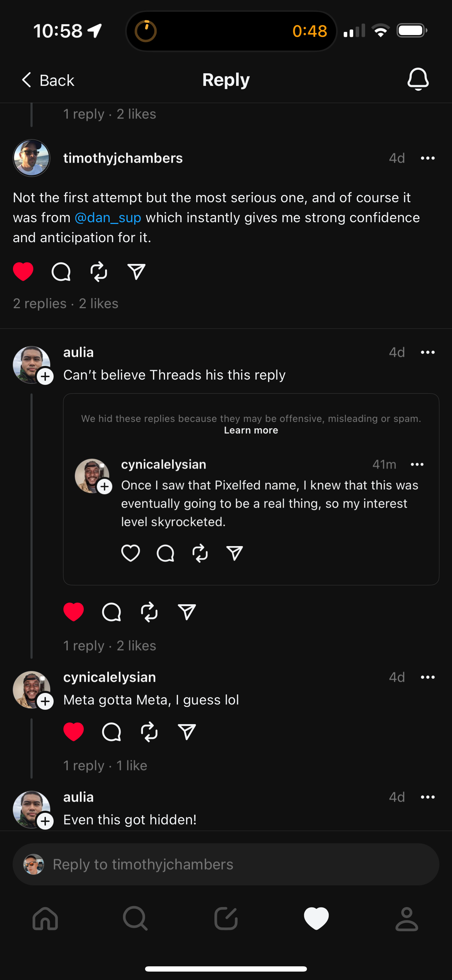Open the Profile tab icon

[x=407, y=919]
